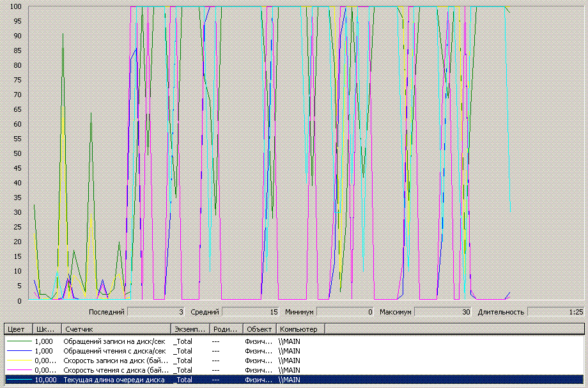Select the Обращений записи на диск/сек counter
Viewport: 588px width, 388px height.
pyautogui.click(x=115, y=341)
